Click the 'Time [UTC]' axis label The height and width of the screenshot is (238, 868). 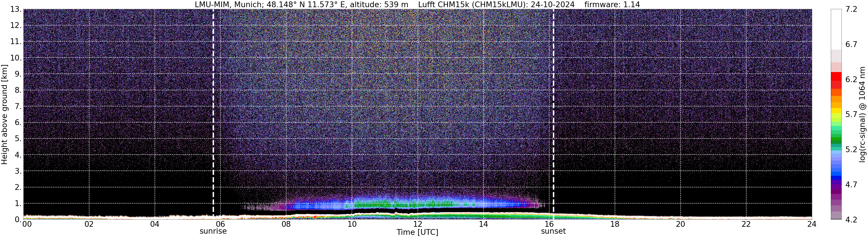tap(417, 232)
